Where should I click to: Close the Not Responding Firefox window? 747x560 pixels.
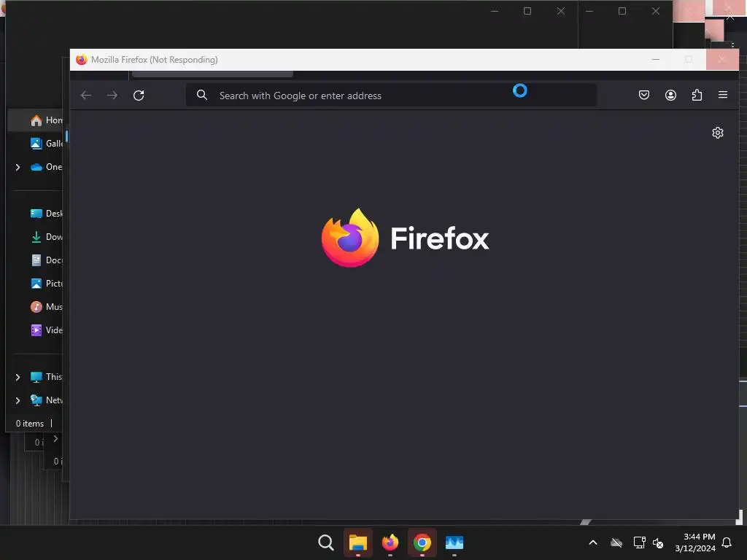(721, 60)
